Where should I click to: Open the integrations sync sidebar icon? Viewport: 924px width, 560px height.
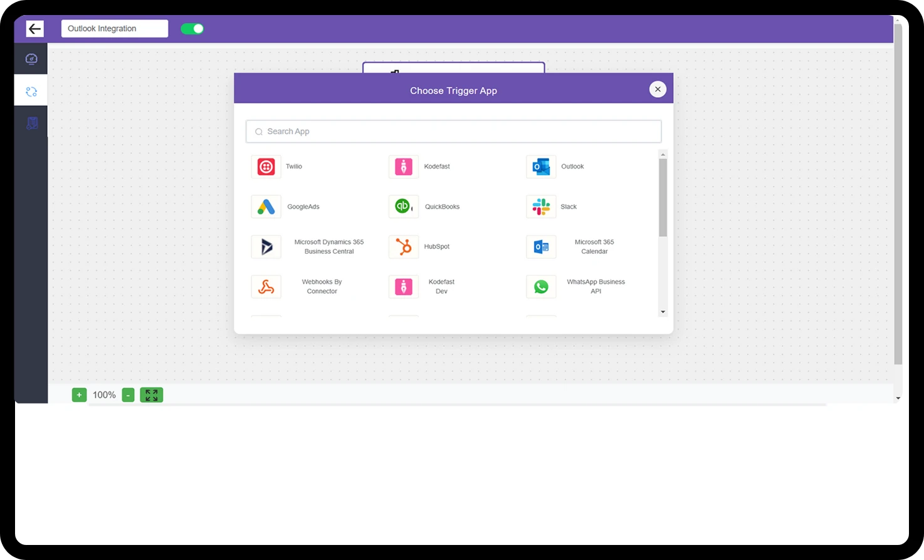[31, 91]
